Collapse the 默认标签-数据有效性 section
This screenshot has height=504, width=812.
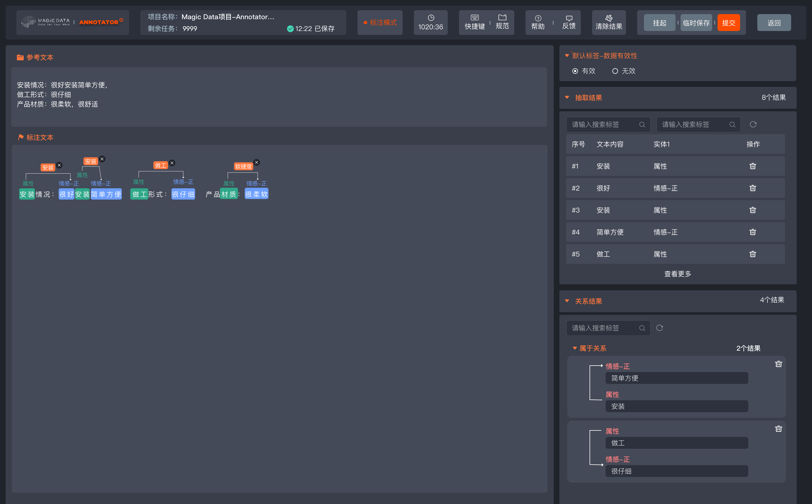coord(567,56)
